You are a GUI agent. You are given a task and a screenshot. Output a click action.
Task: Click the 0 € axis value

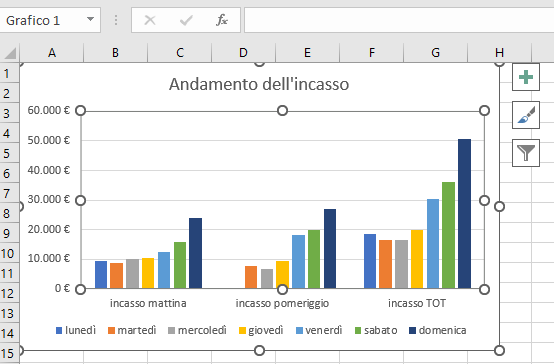coord(62,288)
